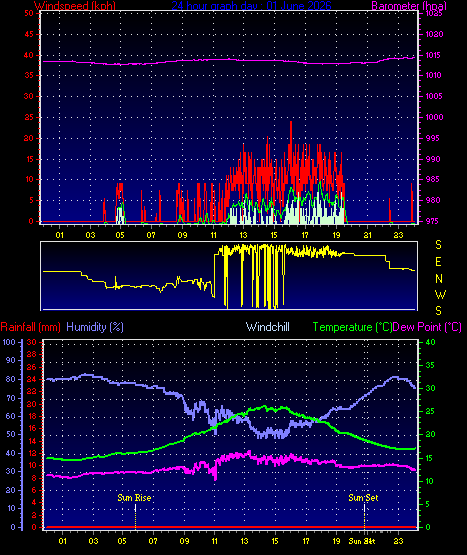The width and height of the screenshot is (467, 555).
Task: Select the Temperature (°C) legend label
Action: (x=352, y=327)
